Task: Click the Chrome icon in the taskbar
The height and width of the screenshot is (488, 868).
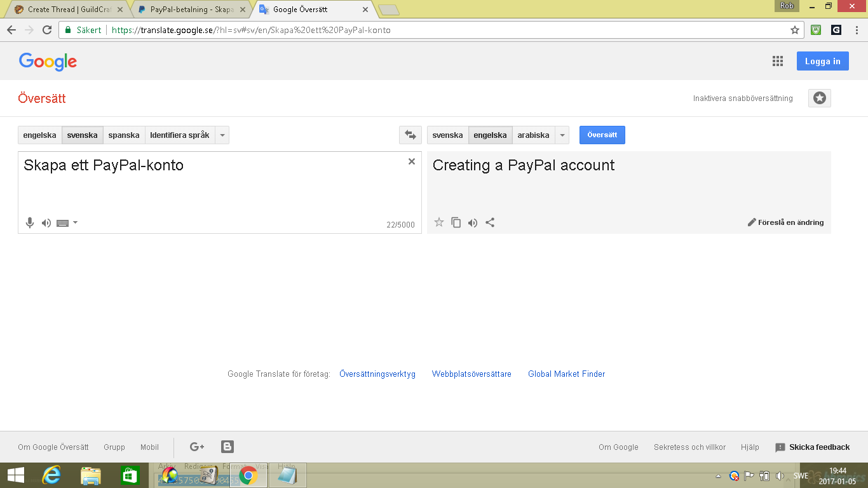Action: tap(248, 475)
